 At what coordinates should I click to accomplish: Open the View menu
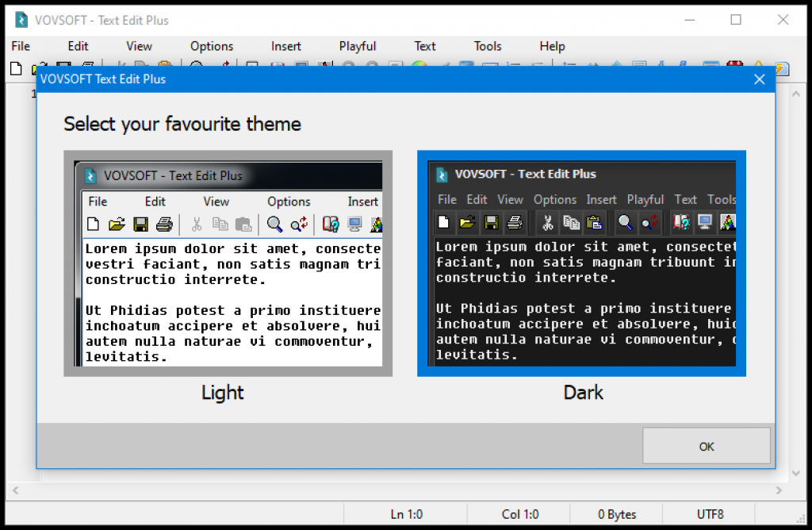pos(139,46)
